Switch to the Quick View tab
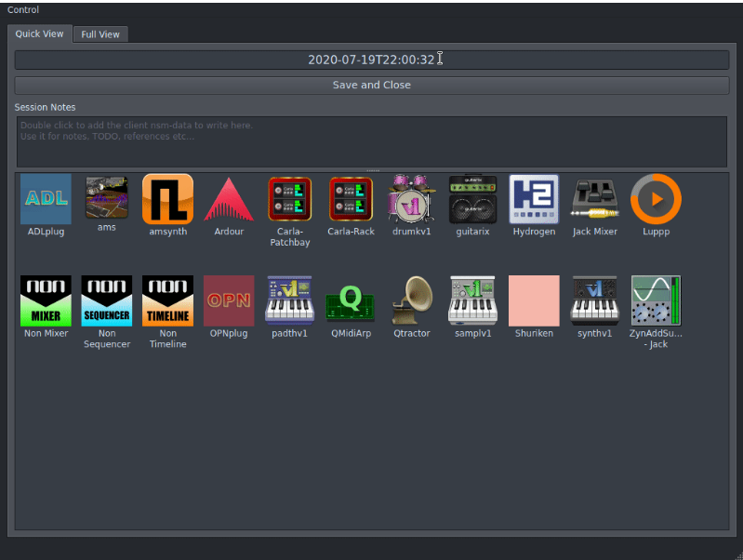Viewport: 743px width, 560px height. tap(39, 33)
